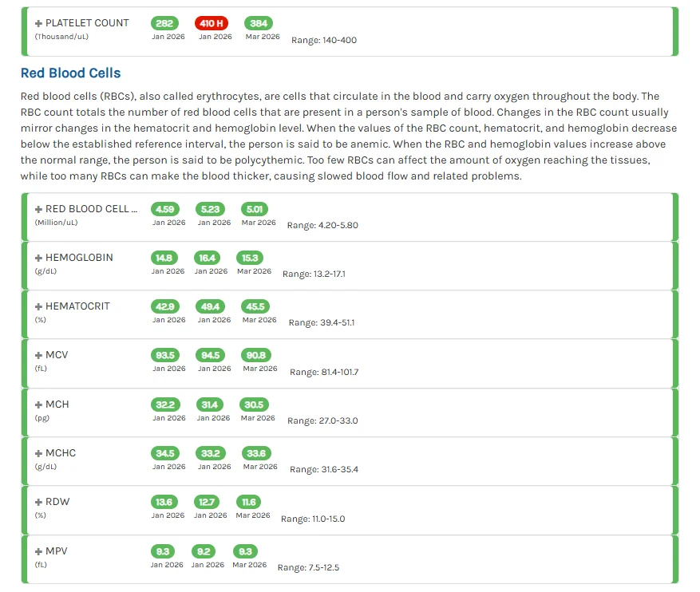Select the 4.59 red blood cell badge

tap(165, 209)
